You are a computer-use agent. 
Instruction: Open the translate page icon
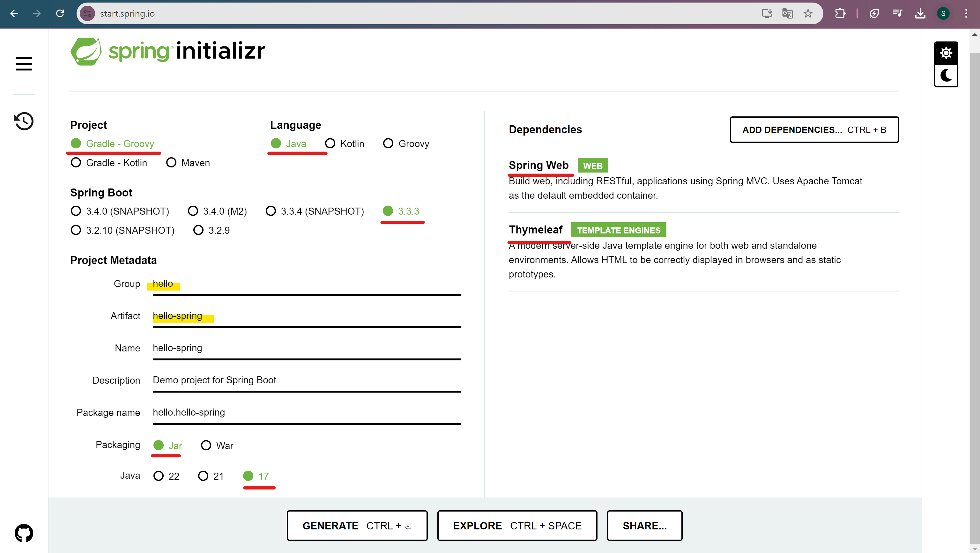[x=787, y=14]
